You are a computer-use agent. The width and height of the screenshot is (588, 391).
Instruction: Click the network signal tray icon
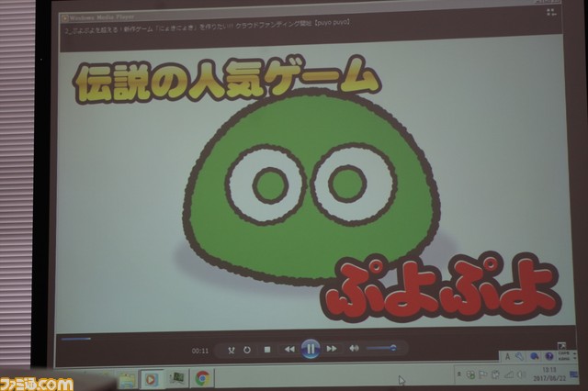pyautogui.click(x=509, y=374)
